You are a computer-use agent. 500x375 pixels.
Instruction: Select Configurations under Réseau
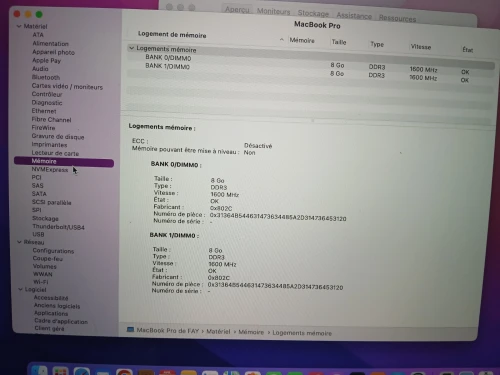click(53, 251)
